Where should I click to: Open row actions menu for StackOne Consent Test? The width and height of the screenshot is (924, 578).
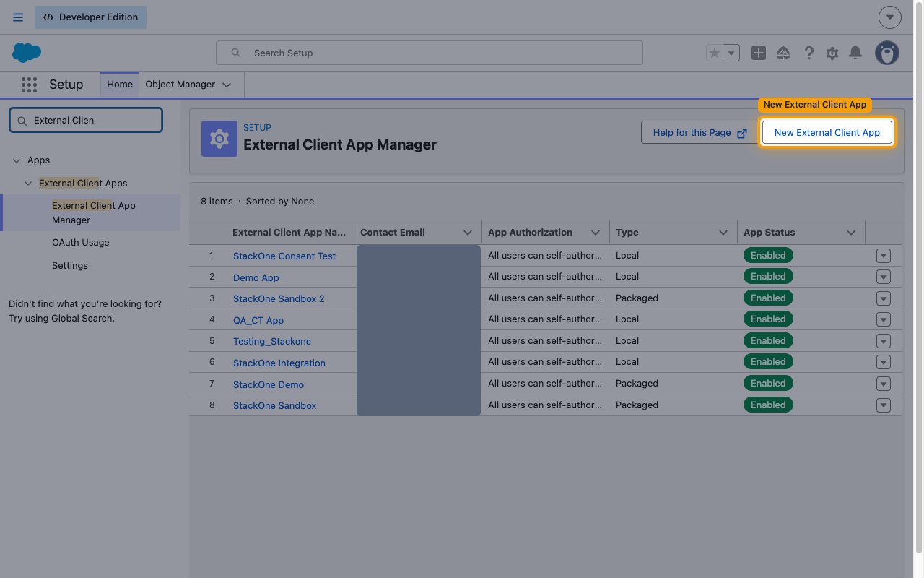coord(884,256)
